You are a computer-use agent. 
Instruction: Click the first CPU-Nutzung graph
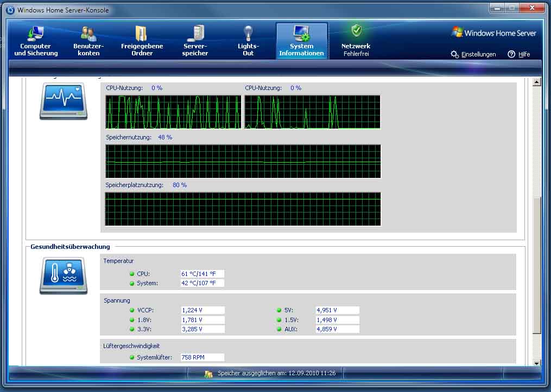(x=174, y=112)
